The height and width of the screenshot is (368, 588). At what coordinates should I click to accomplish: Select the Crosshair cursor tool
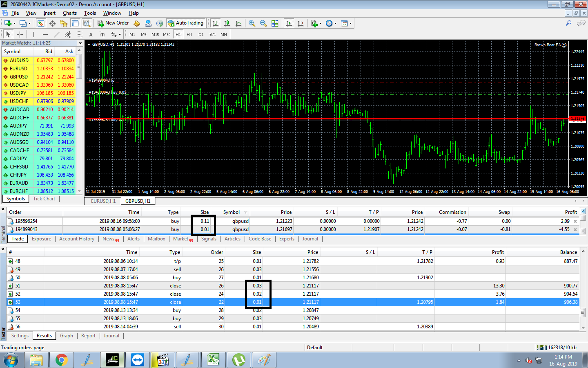pos(20,34)
